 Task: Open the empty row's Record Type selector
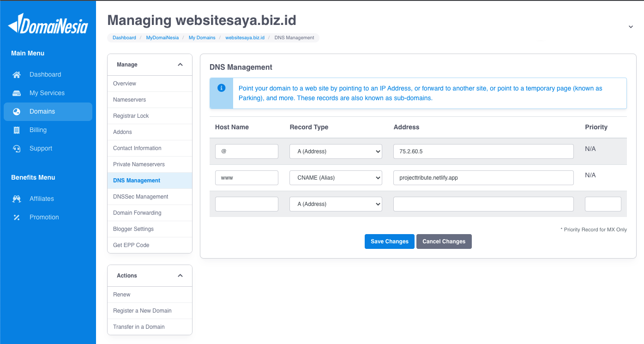click(x=336, y=204)
